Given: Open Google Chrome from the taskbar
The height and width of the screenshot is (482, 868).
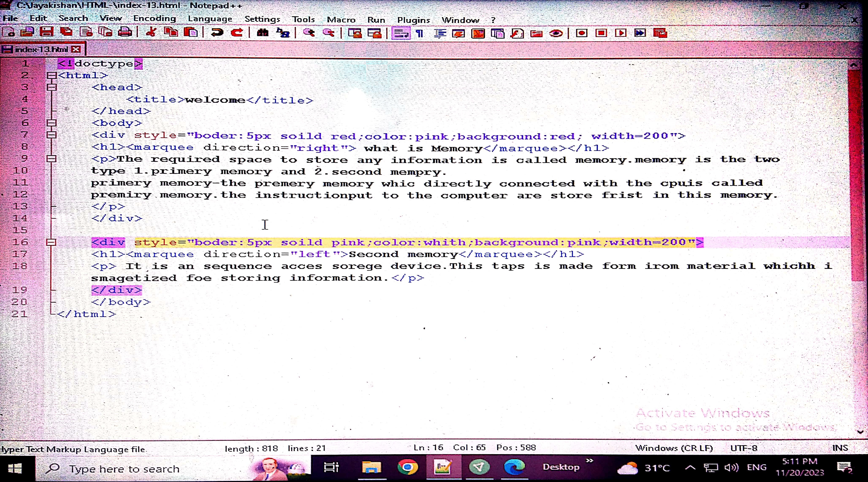Looking at the screenshot, I should point(407,467).
